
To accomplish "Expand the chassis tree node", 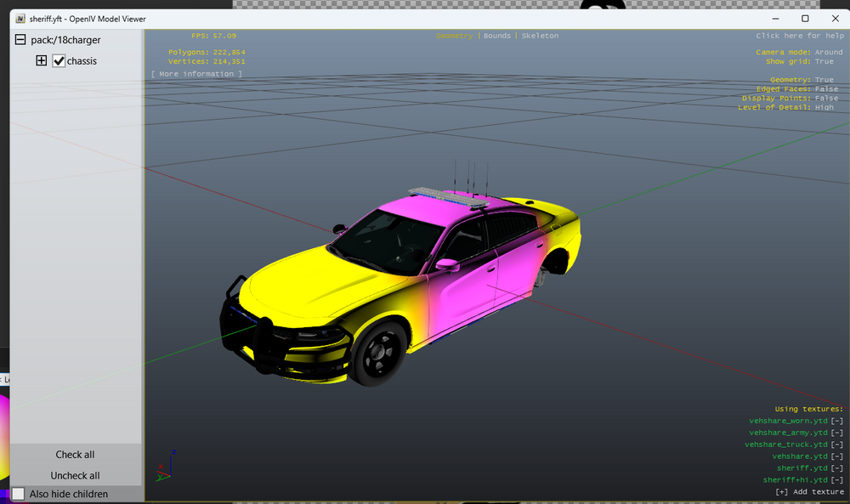I will tap(41, 60).
